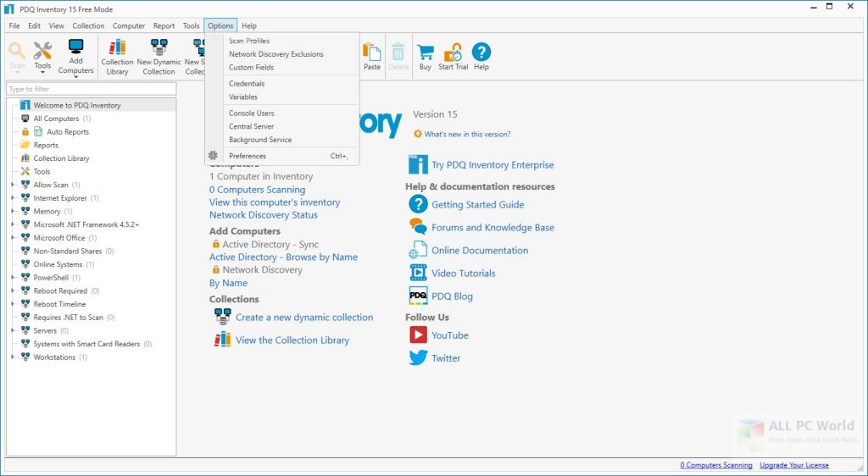Open Collection Library toolbar button
This screenshot has width=868, height=476.
117,58
